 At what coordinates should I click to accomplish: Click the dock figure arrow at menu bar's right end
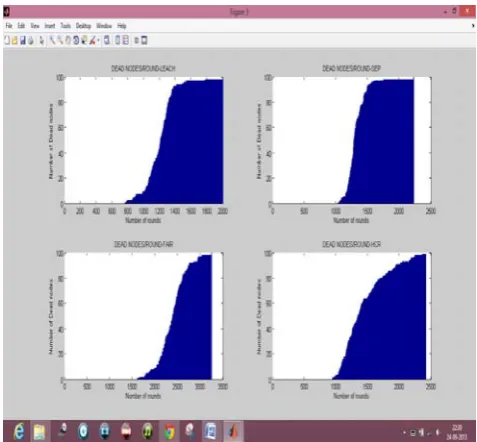pos(473,26)
